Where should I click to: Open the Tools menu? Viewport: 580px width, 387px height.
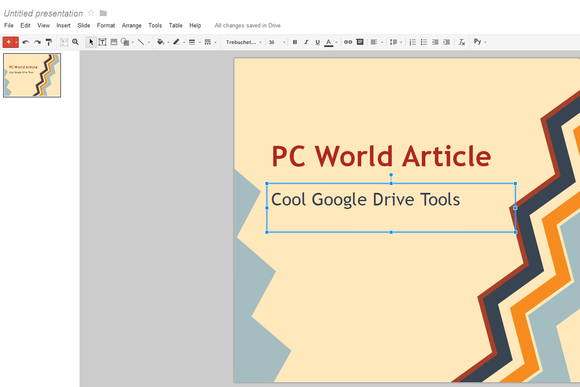(x=155, y=26)
